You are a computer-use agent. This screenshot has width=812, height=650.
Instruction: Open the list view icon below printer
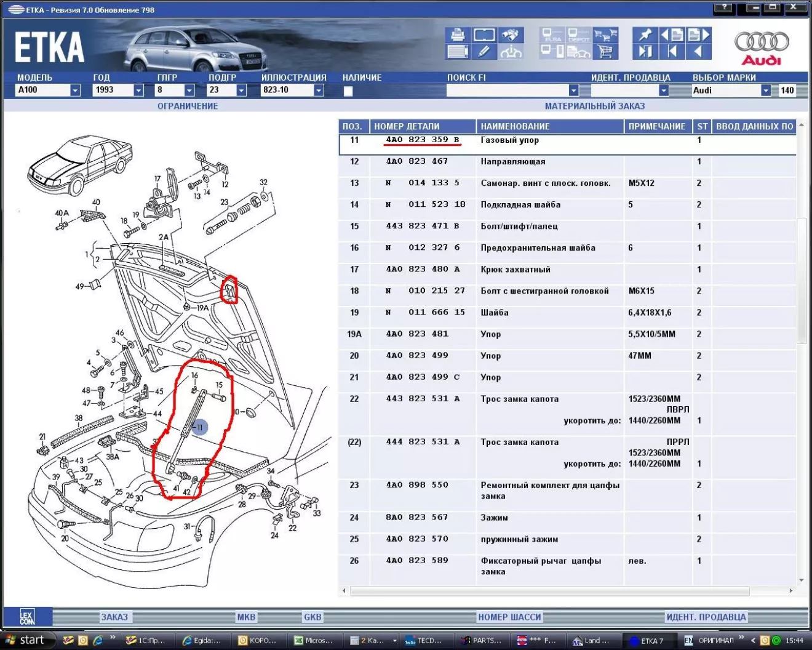pyautogui.click(x=457, y=52)
